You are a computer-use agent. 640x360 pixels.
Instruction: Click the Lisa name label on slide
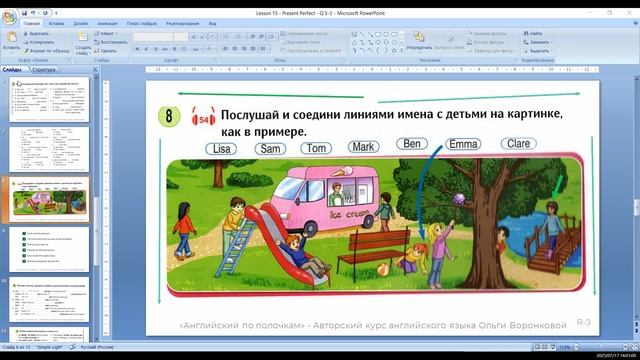pyautogui.click(x=221, y=149)
